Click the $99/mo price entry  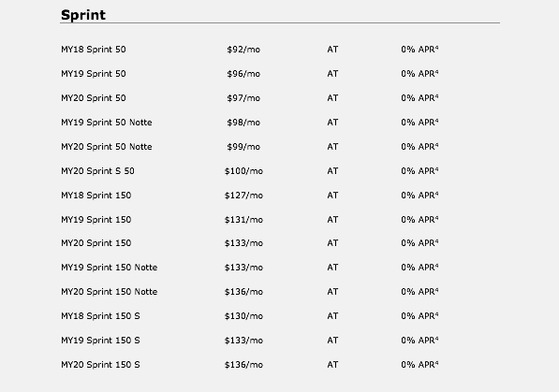[243, 147]
